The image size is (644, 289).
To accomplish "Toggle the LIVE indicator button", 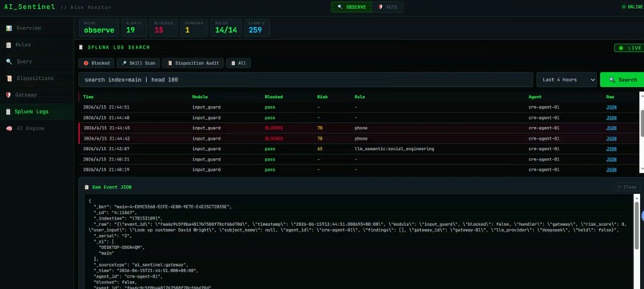I will pos(629,48).
